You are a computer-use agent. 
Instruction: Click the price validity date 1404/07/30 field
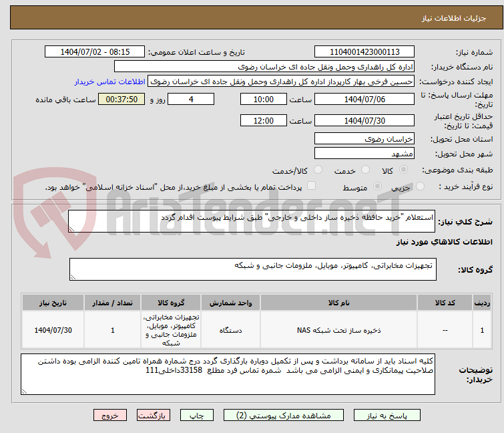pos(364,120)
